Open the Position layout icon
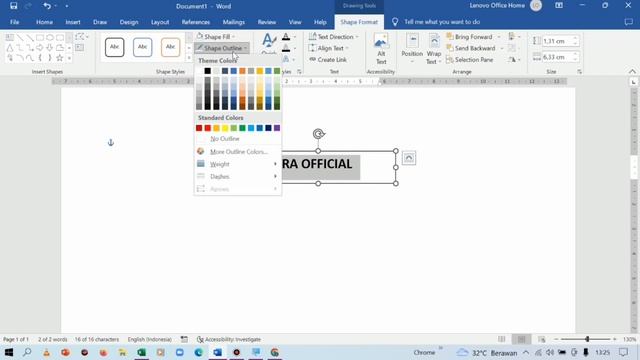The image size is (640, 360). (x=412, y=41)
